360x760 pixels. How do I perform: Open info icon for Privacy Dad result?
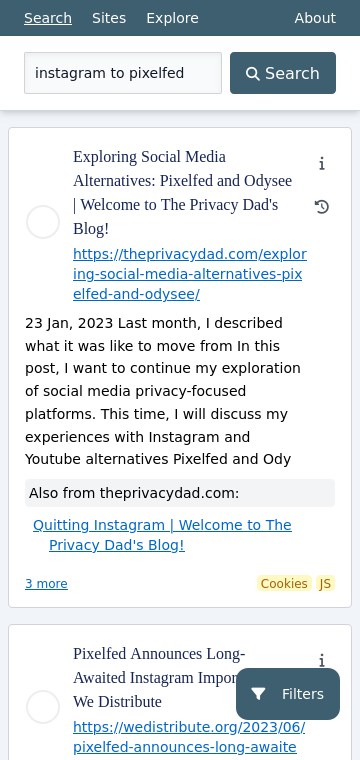[x=322, y=164]
